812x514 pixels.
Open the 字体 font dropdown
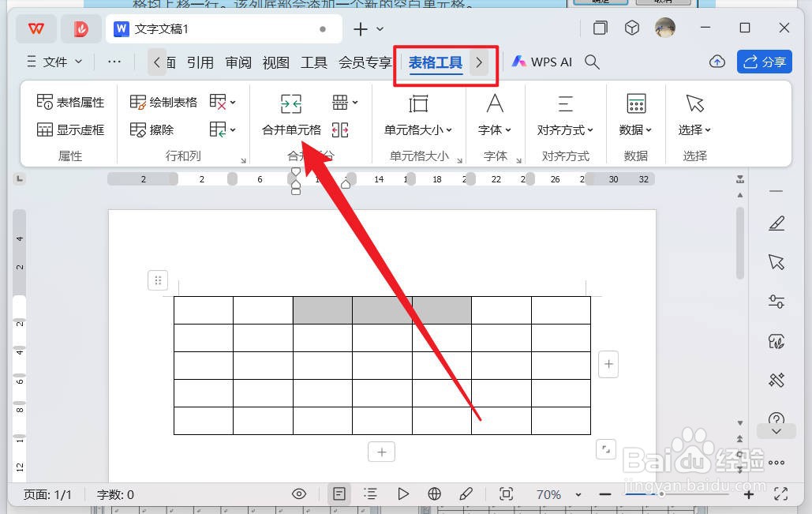[495, 129]
